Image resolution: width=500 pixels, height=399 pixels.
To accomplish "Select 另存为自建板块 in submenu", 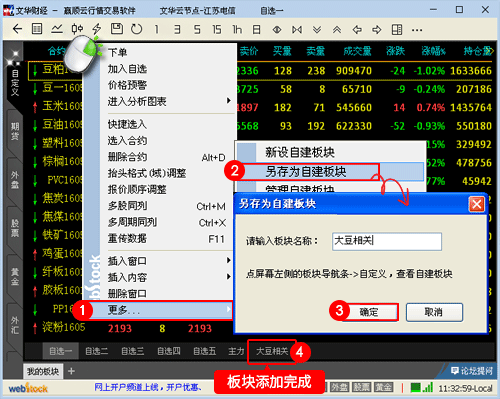I will click(x=330, y=172).
